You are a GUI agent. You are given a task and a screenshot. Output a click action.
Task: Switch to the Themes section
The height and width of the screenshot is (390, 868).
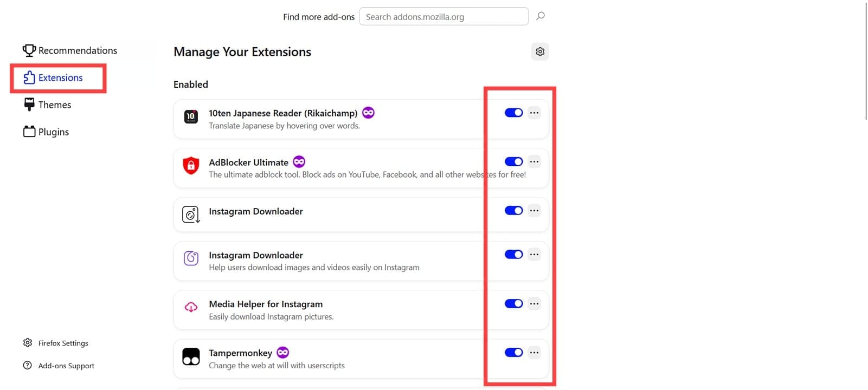coord(48,105)
